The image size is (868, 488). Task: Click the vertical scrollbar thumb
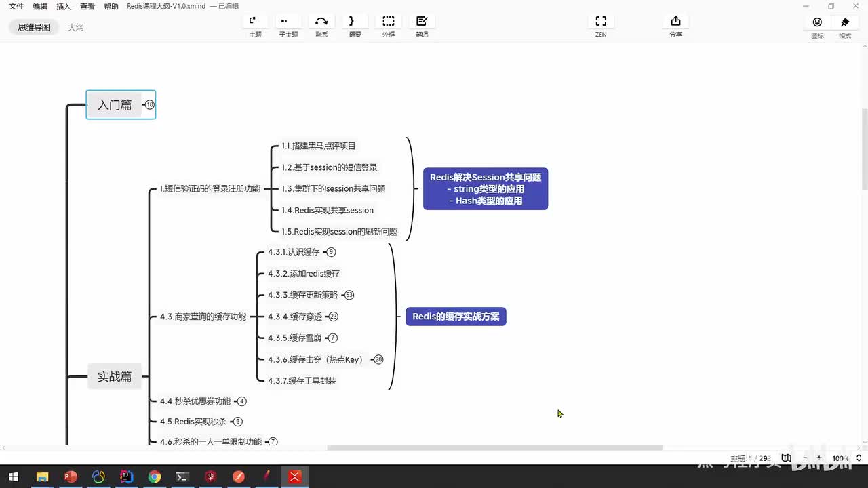[863, 149]
